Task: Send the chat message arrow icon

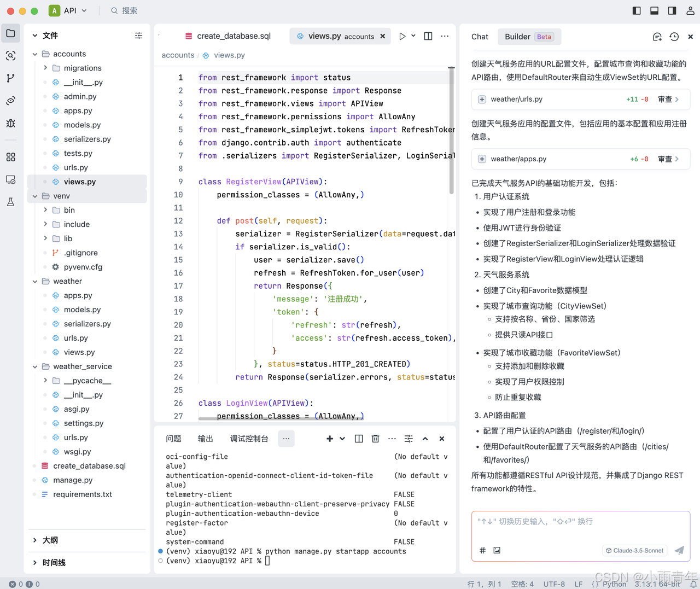Action: click(x=679, y=550)
